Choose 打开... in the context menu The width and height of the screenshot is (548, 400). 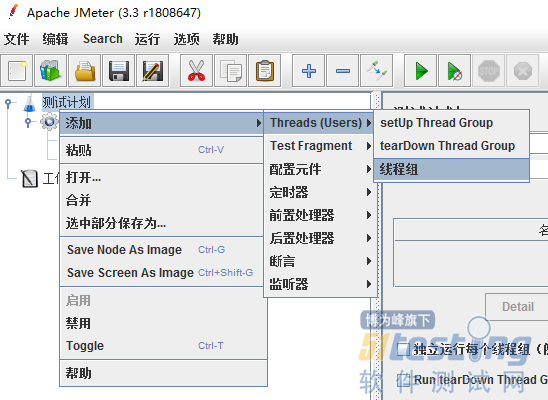coord(161,177)
